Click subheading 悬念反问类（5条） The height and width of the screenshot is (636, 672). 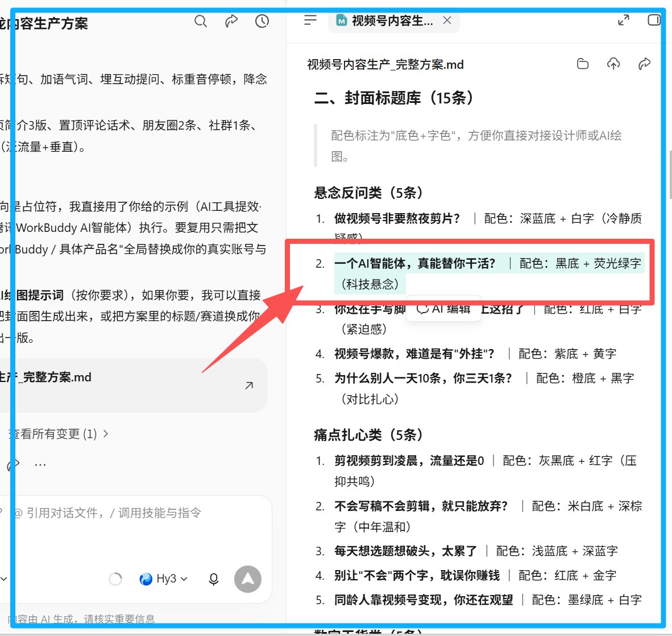click(x=369, y=193)
